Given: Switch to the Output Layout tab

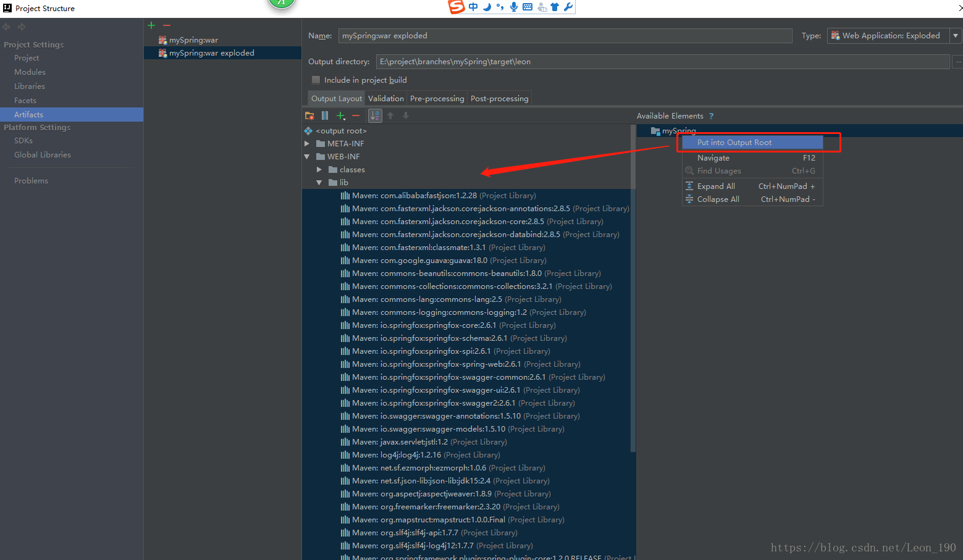Looking at the screenshot, I should pos(337,99).
